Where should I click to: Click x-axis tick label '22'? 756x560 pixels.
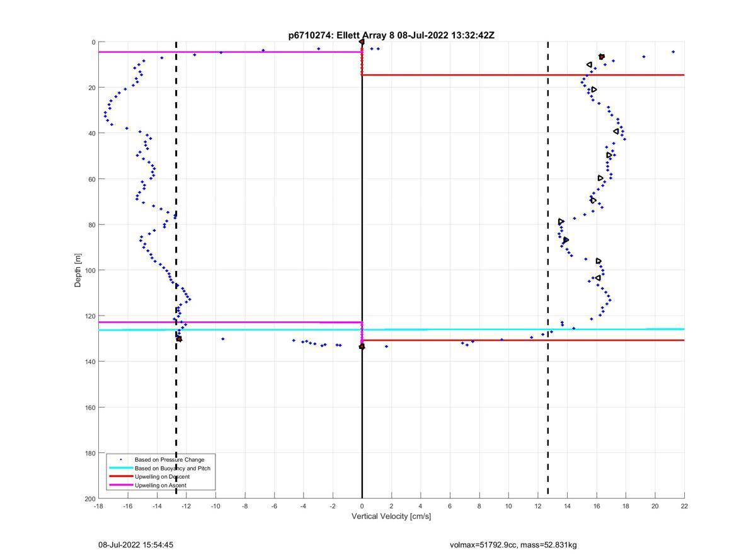(x=684, y=506)
